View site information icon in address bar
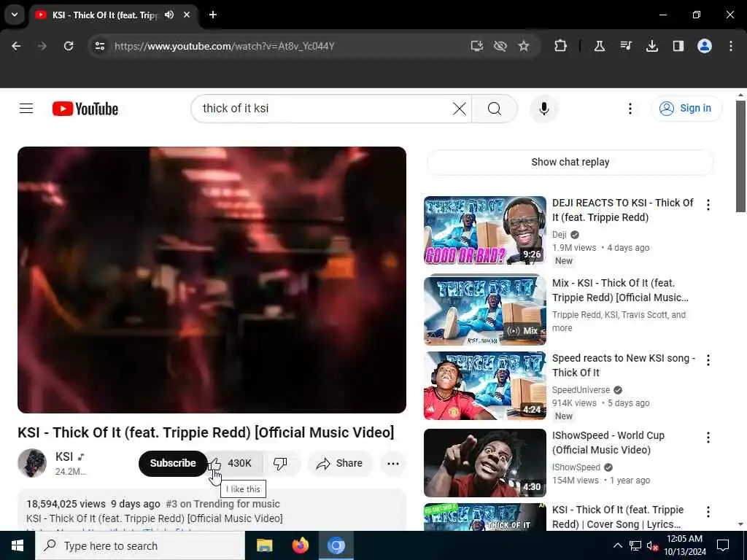 [x=100, y=46]
